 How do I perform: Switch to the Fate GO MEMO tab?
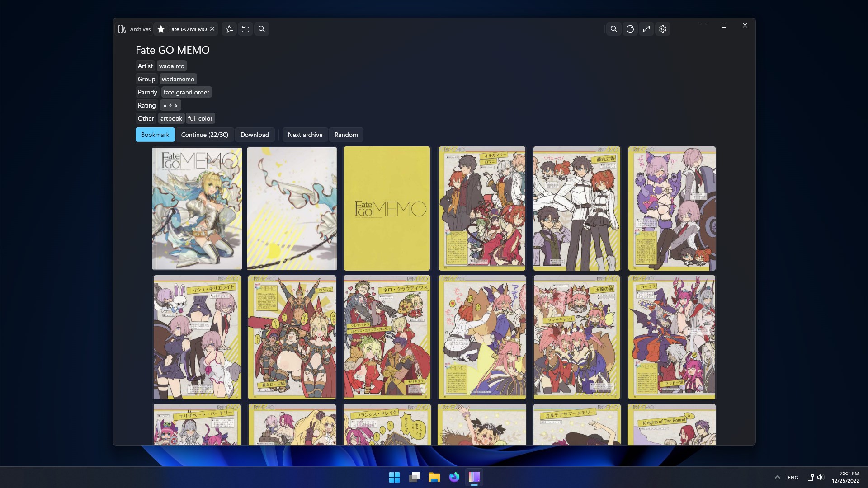[186, 29]
